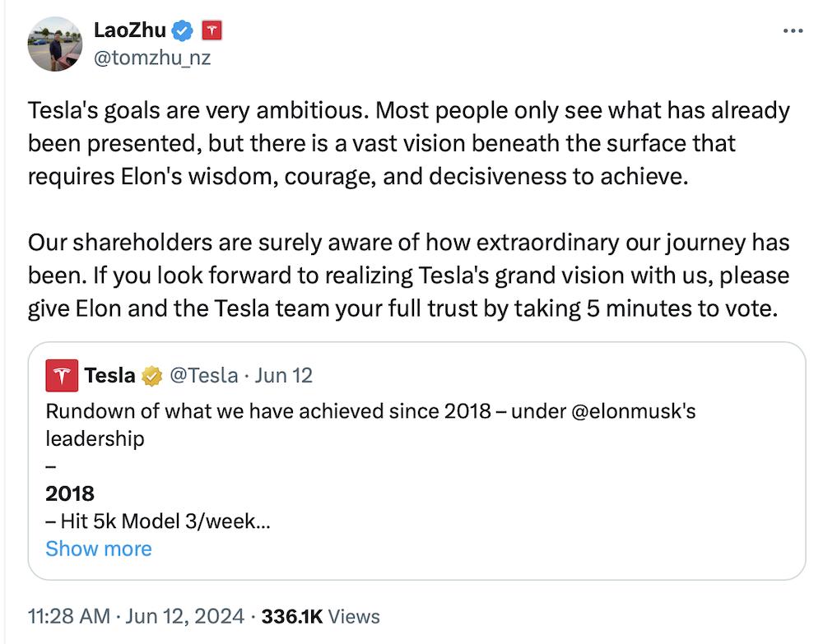Open the @Tesla handle in quoted post

point(202,376)
